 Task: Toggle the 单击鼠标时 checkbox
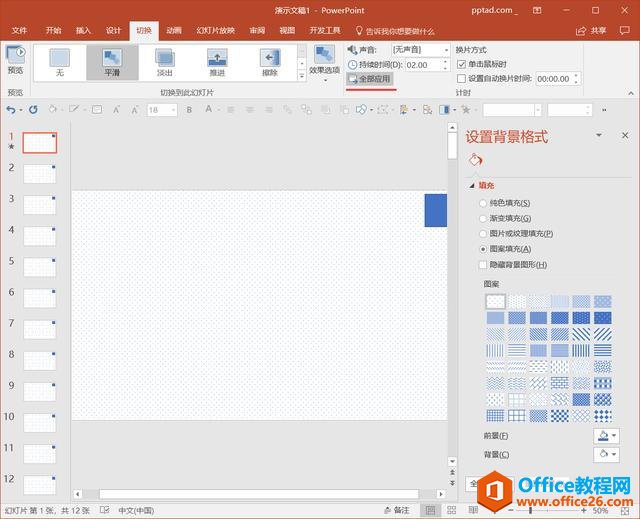461,64
